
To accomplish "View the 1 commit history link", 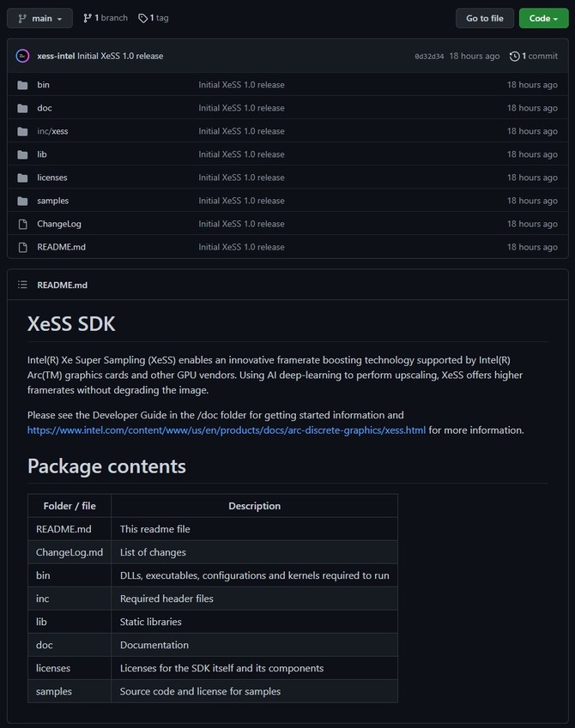I will 534,57.
